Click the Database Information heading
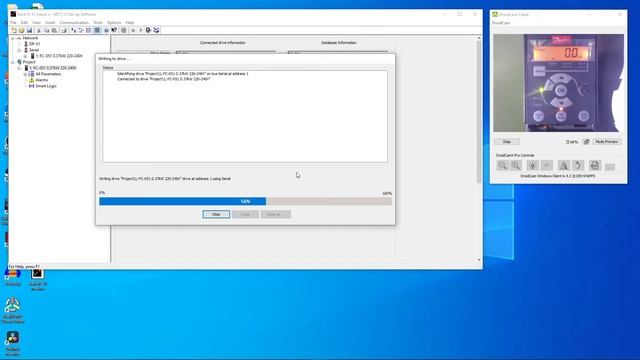This screenshot has width=640, height=360. click(x=338, y=42)
